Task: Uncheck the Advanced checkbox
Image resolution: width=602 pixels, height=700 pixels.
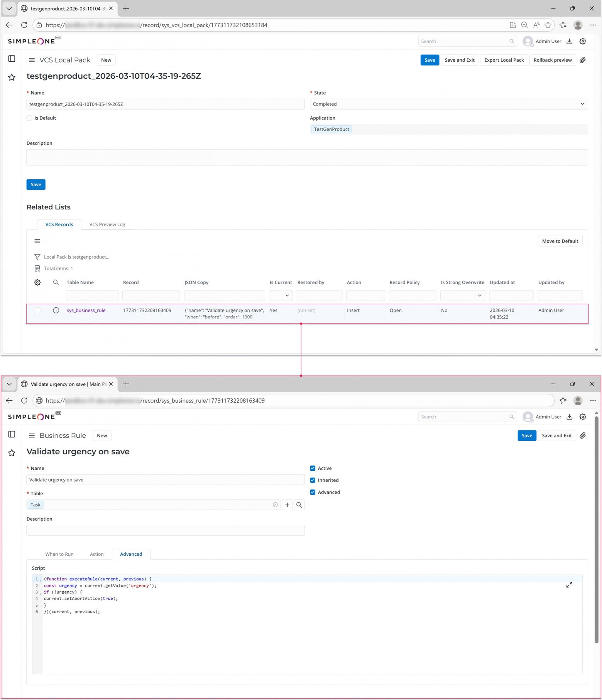Action: click(313, 492)
